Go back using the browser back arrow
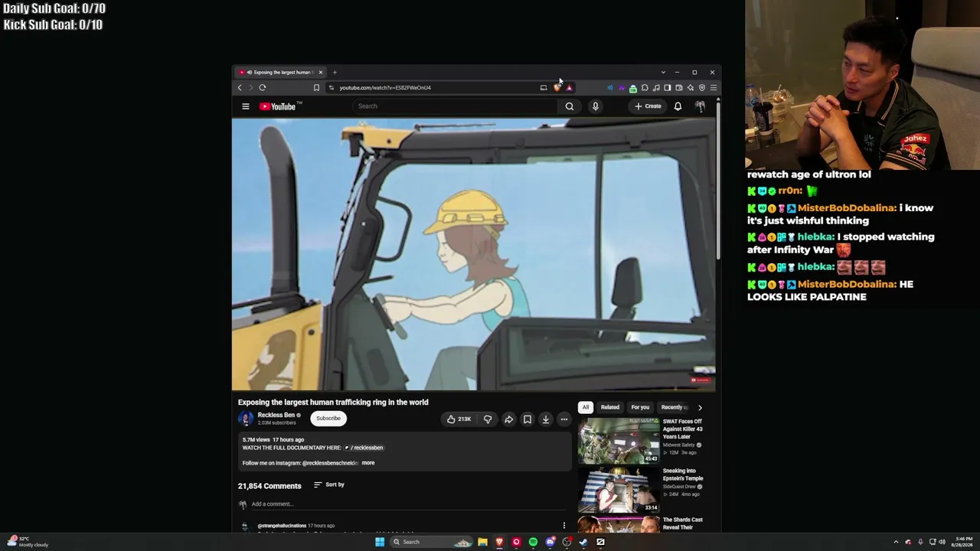The width and height of the screenshot is (980, 551). pos(240,87)
